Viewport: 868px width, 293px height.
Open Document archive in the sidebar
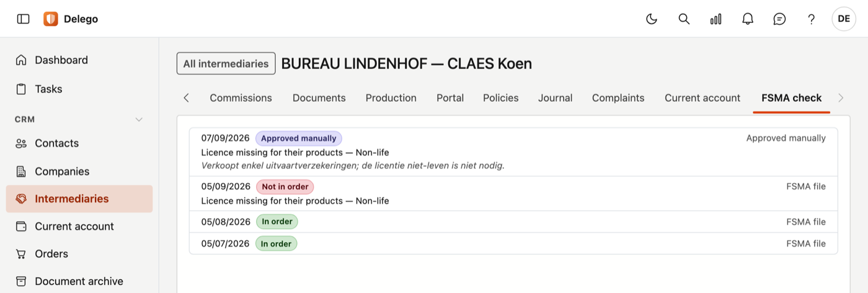(x=79, y=281)
